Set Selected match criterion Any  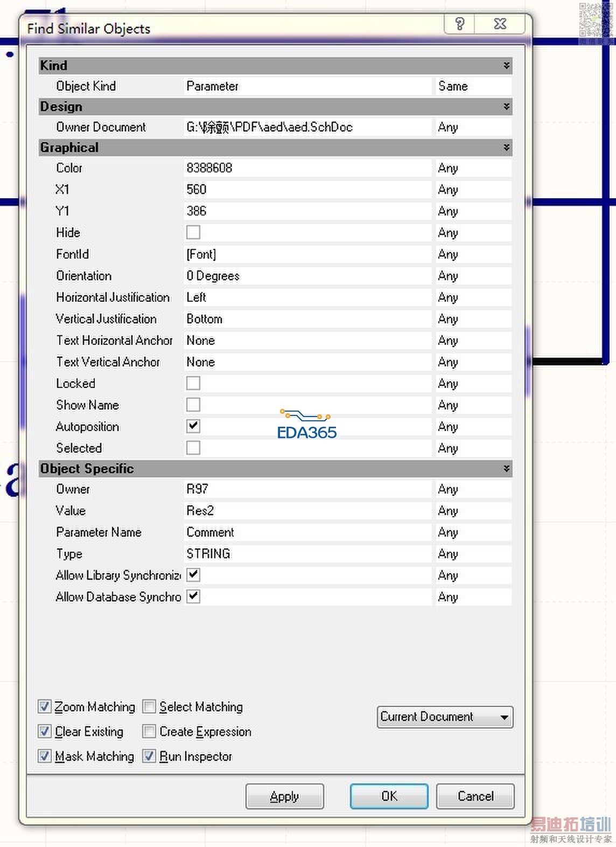(473, 448)
